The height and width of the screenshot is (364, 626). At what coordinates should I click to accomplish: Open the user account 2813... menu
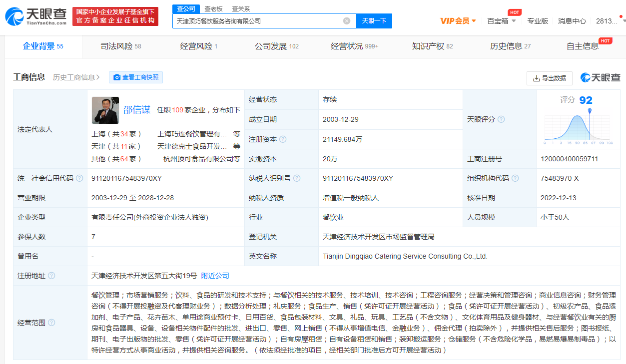click(610, 21)
